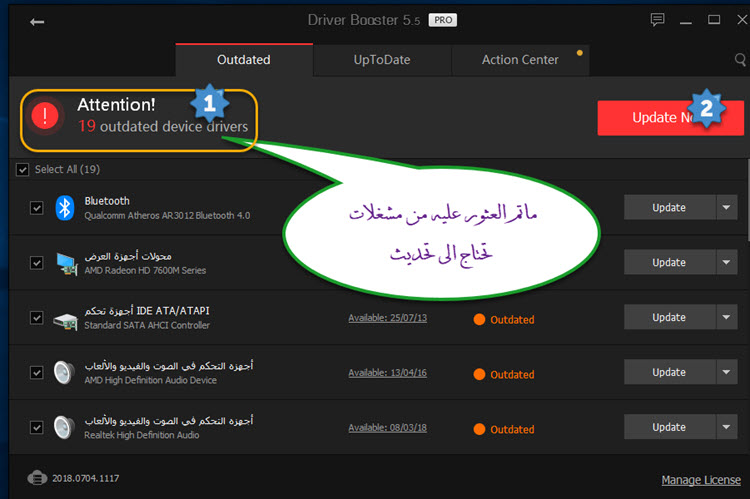The height and width of the screenshot is (499, 750).
Task: Update the Realtek High Definition Audio driver
Action: point(670,427)
